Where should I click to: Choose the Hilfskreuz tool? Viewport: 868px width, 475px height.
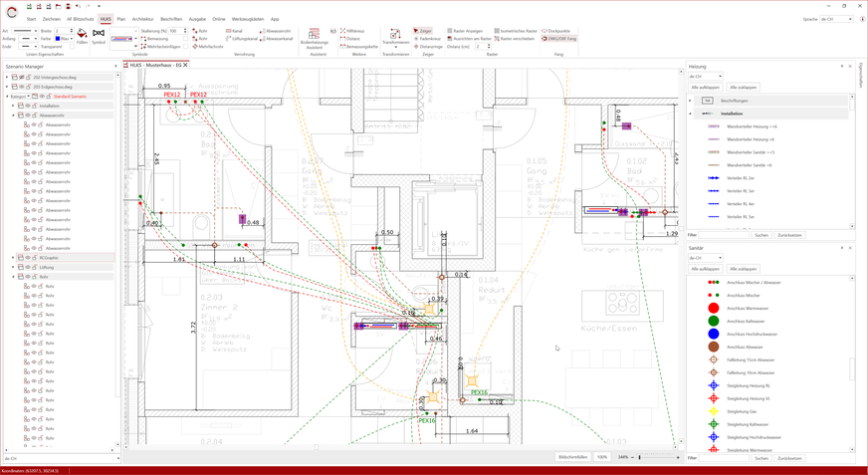[352, 31]
